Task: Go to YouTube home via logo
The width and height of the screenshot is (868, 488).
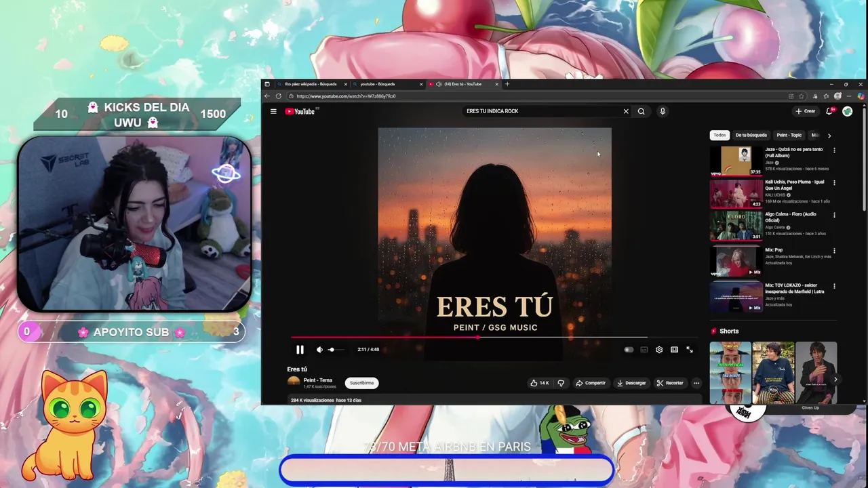Action: [300, 111]
